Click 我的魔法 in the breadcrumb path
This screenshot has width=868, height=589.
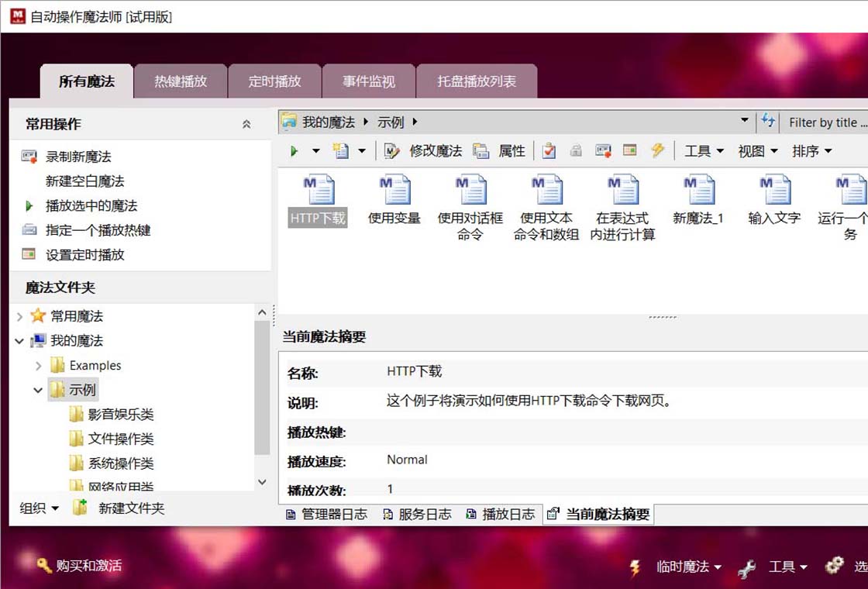coord(329,122)
